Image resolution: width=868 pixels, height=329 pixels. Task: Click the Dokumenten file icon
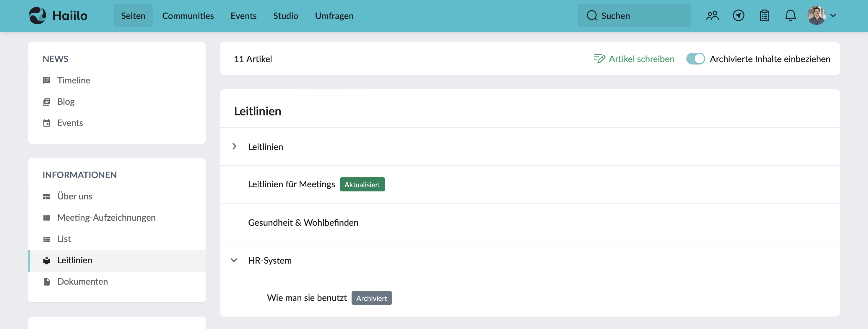46,281
